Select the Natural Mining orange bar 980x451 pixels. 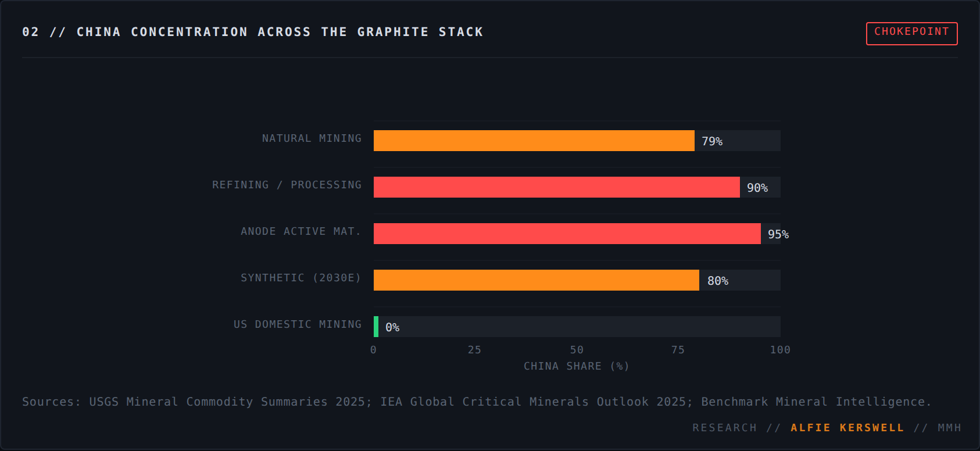tap(534, 141)
